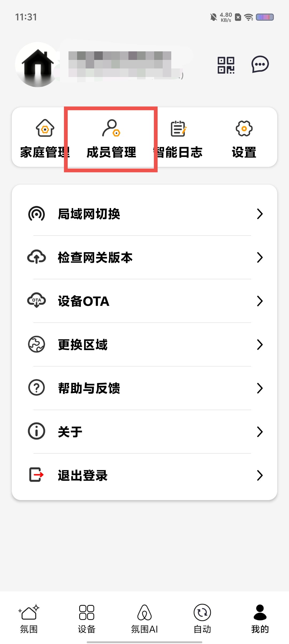Viewport: 289px width, 644px height.
Task: Open 智能日志 smart log icon
Action: click(x=178, y=129)
